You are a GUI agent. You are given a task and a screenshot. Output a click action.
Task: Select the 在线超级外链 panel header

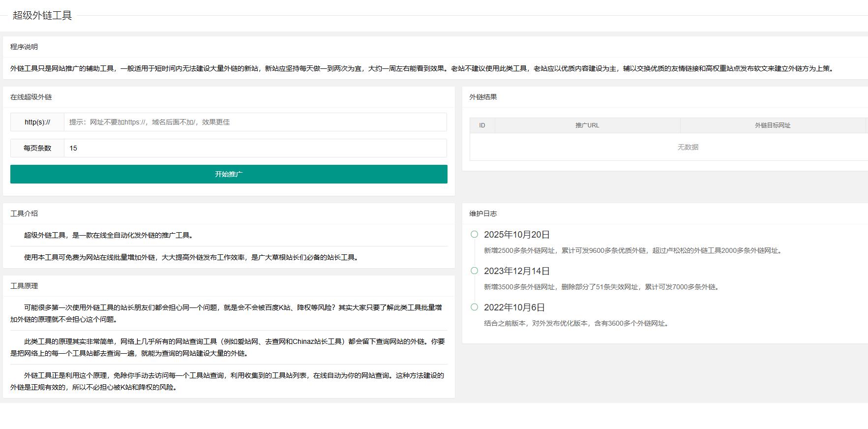31,97
